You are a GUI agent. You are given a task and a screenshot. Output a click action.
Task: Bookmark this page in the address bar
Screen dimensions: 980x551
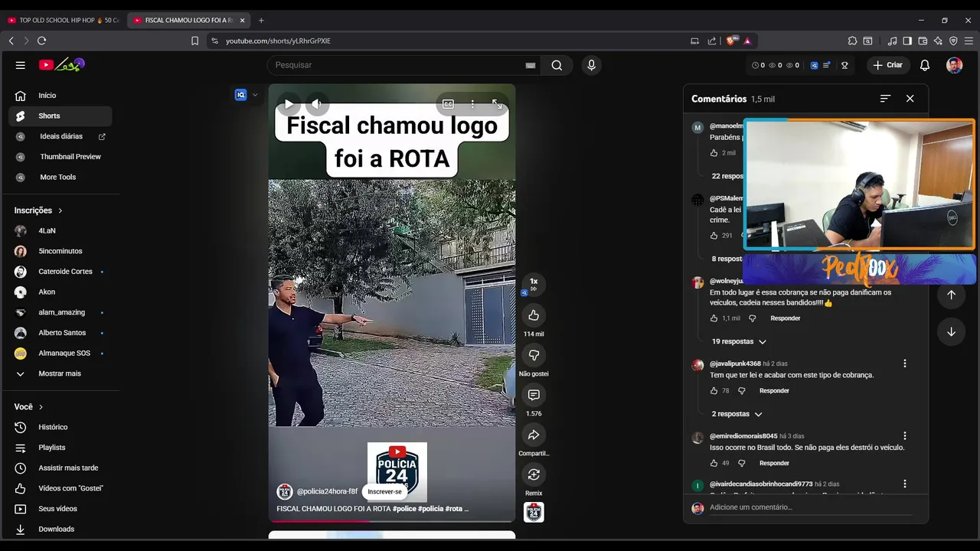click(x=194, y=41)
